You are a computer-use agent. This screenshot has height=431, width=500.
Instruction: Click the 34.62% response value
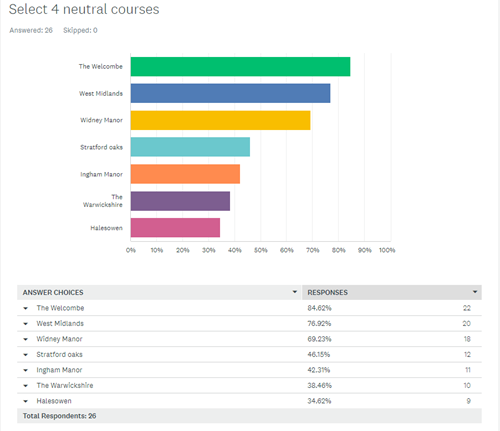(319, 401)
